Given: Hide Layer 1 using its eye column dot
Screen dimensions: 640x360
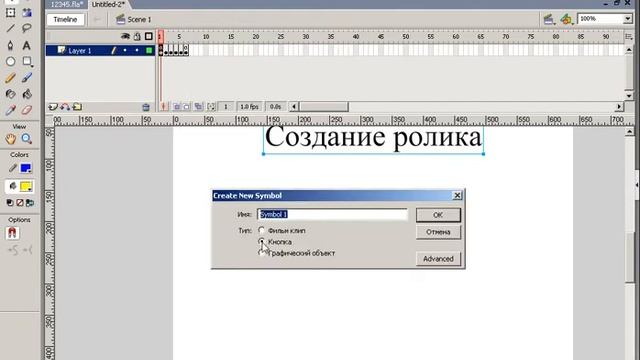Looking at the screenshot, I should click(x=125, y=51).
